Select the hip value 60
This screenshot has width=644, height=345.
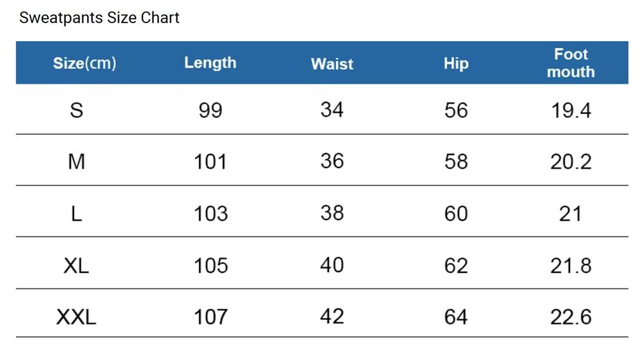coord(456,214)
